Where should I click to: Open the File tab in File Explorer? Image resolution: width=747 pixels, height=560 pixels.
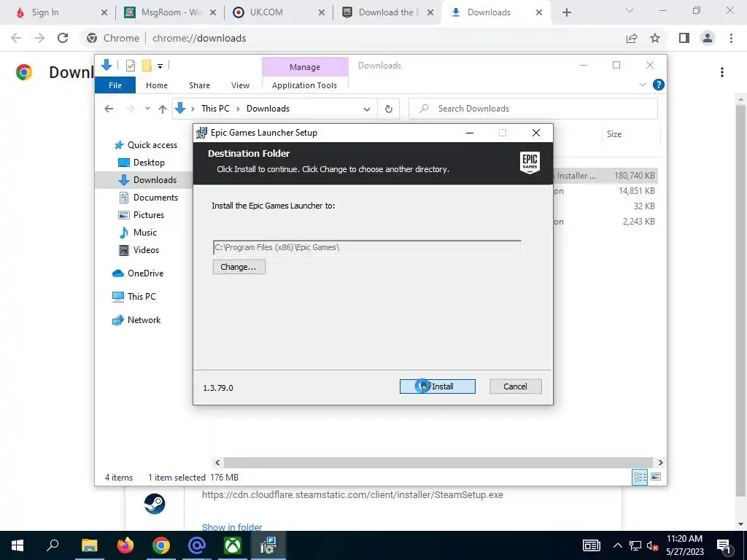pos(115,85)
